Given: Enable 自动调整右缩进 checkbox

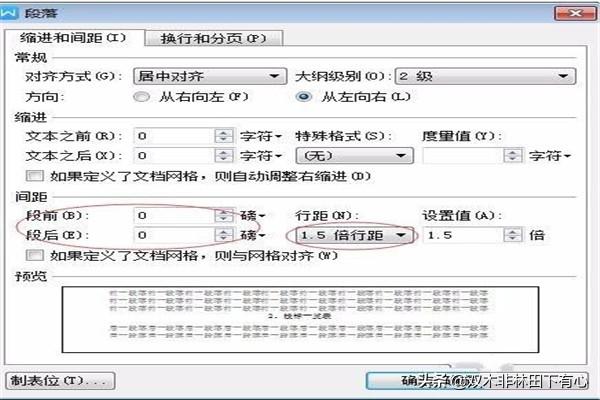Looking at the screenshot, I should coord(34,176).
